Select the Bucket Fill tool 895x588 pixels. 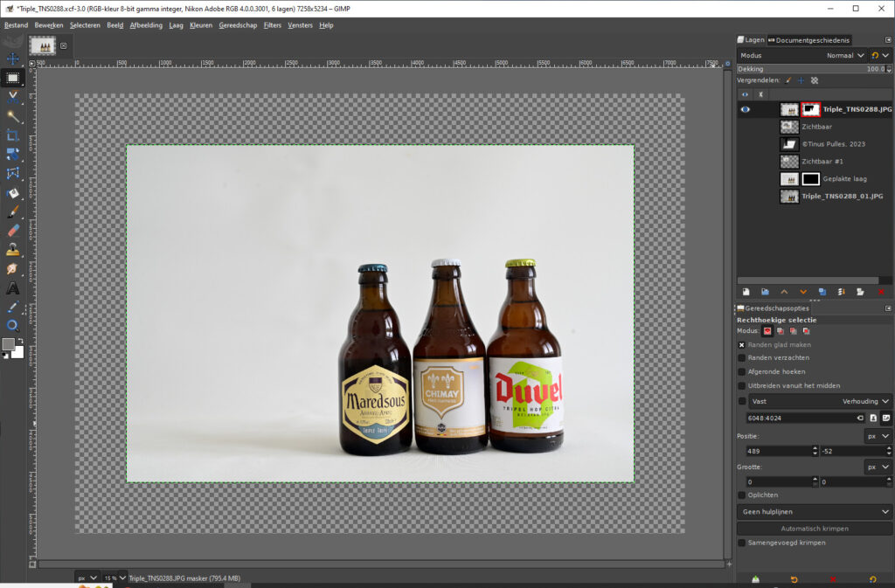click(x=12, y=193)
